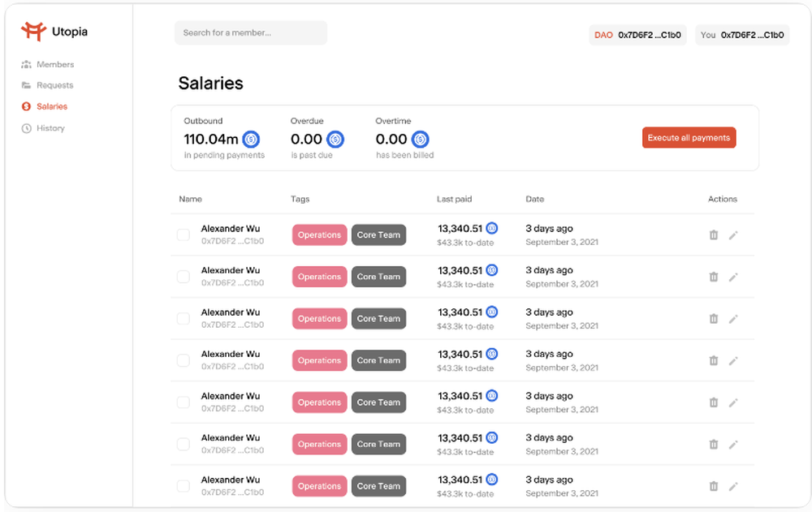
Task: Click the clock icon beside History in the sidebar
Action: coord(26,128)
